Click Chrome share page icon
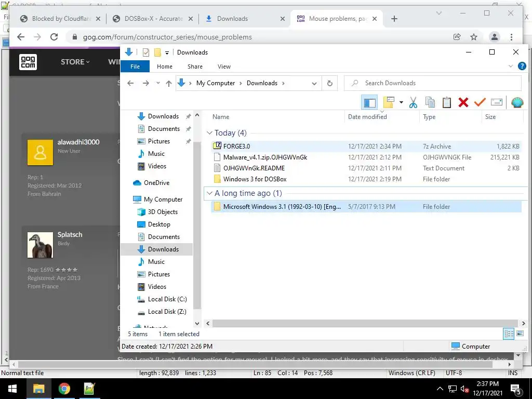The width and height of the screenshot is (532, 399). 457,37
